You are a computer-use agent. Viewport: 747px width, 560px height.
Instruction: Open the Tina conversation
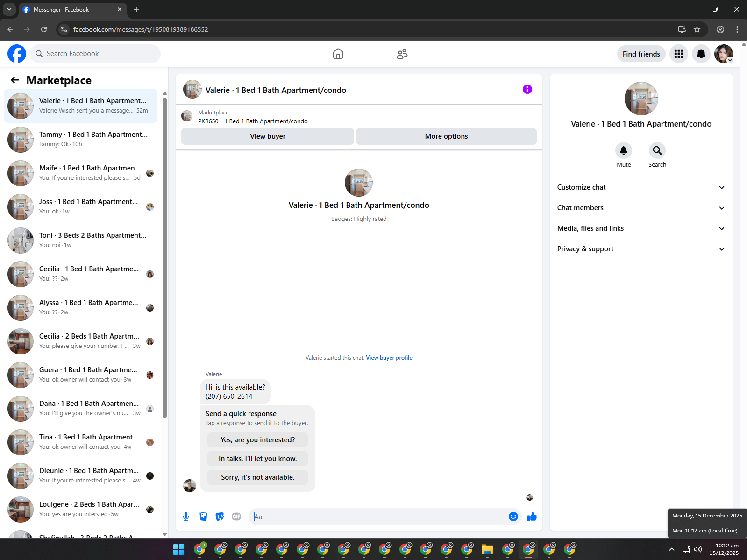80,442
